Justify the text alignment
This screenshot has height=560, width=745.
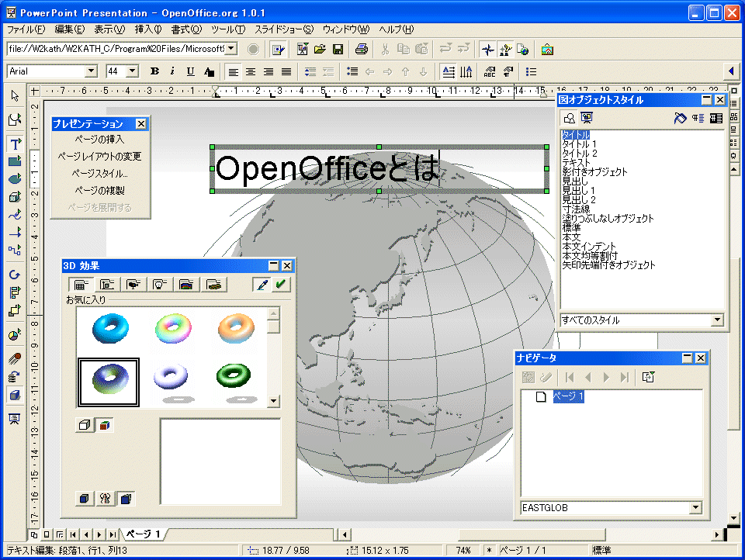pos(286,71)
